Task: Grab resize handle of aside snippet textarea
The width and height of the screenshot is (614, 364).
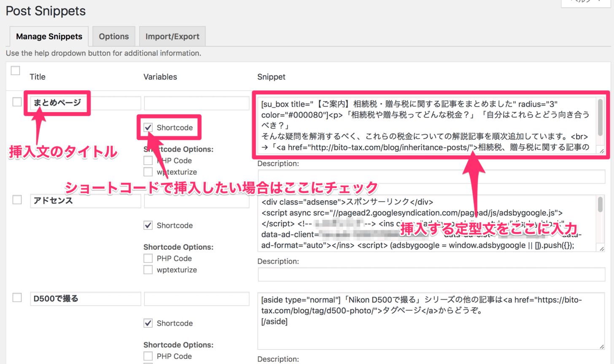Action: coord(601,346)
